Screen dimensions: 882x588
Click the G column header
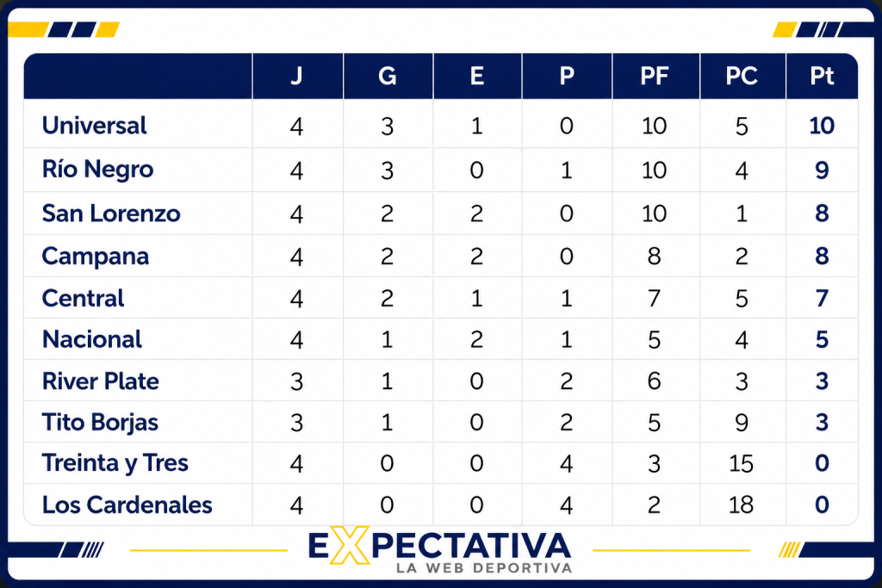pyautogui.click(x=387, y=76)
